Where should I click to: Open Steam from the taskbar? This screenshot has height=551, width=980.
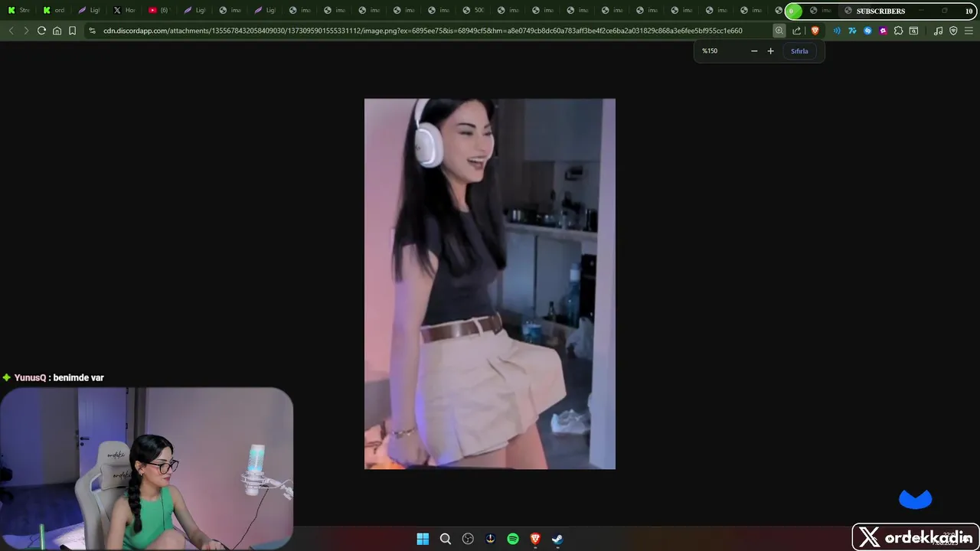click(557, 539)
